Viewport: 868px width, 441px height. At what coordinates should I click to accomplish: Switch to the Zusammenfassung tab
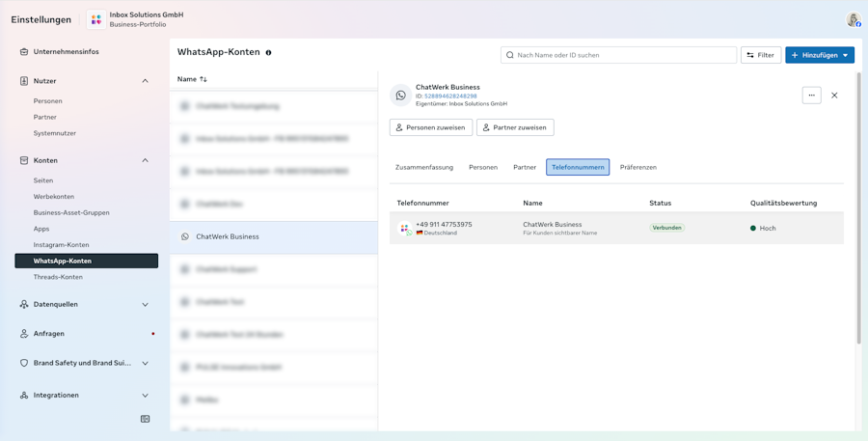424,167
